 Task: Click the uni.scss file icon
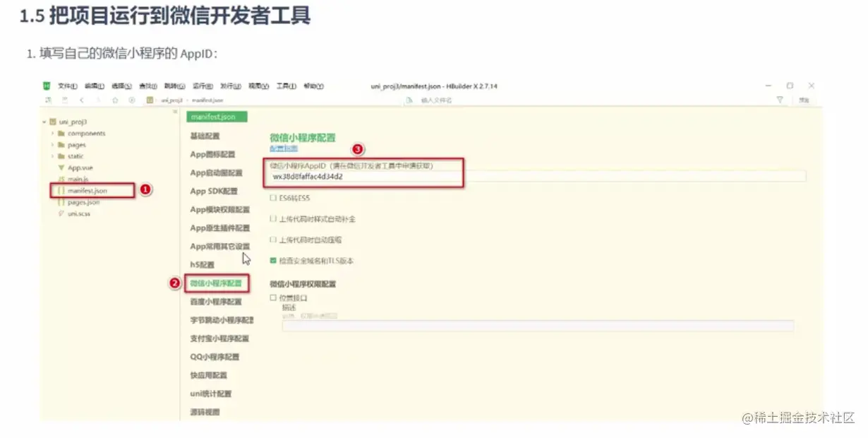click(61, 213)
